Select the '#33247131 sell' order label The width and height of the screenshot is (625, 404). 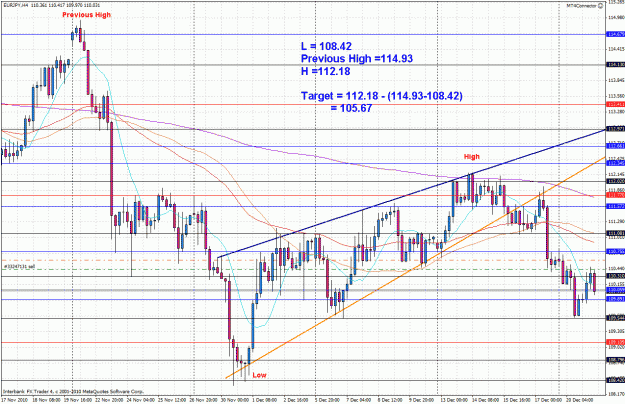point(19,266)
